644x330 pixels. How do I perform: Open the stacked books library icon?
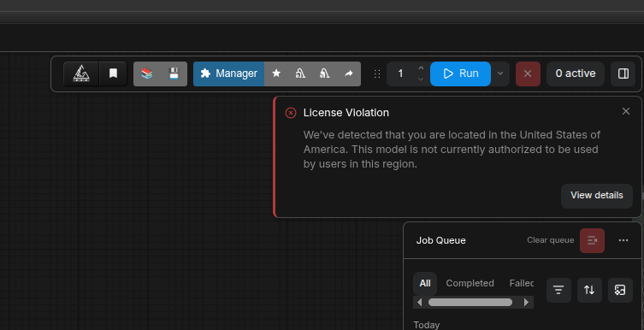[146, 74]
